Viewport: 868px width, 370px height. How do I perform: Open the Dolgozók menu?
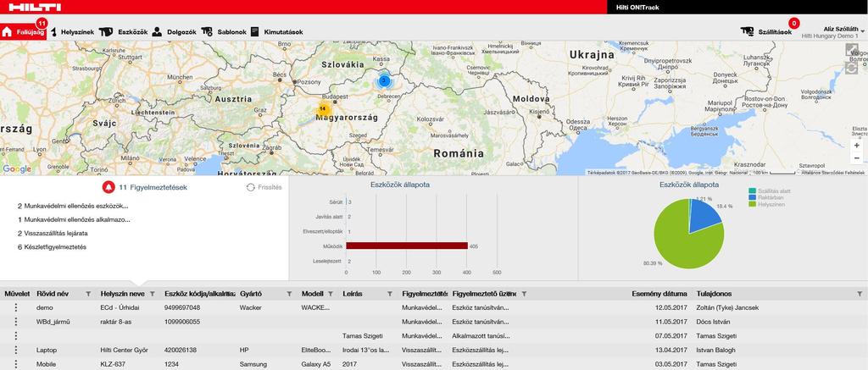[x=182, y=32]
